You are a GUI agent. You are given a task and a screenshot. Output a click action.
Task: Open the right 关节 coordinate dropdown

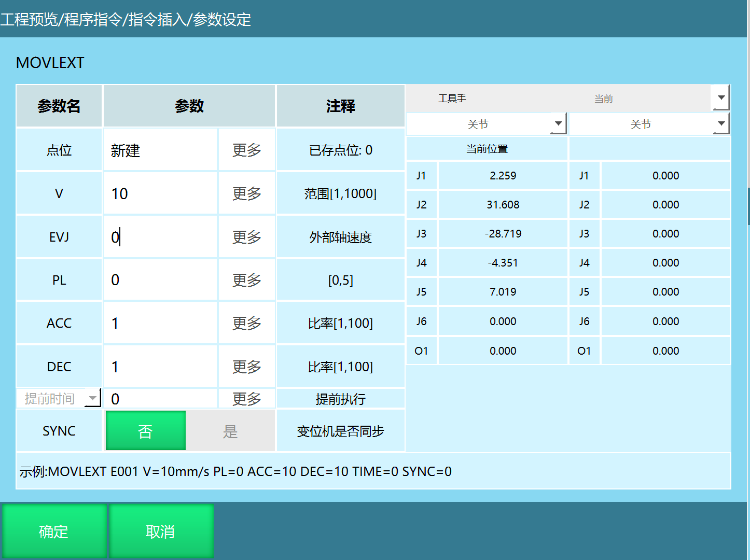click(x=720, y=124)
